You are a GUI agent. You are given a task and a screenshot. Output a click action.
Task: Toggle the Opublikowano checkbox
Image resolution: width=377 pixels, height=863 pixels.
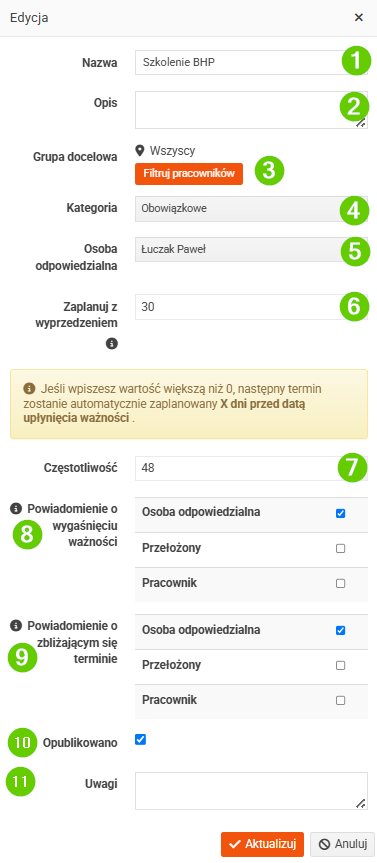[x=140, y=740]
